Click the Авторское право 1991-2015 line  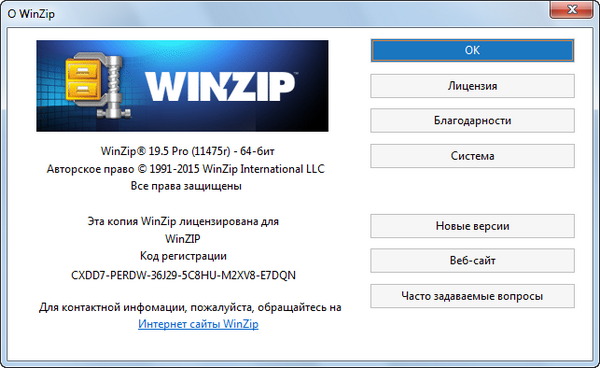coord(186,169)
